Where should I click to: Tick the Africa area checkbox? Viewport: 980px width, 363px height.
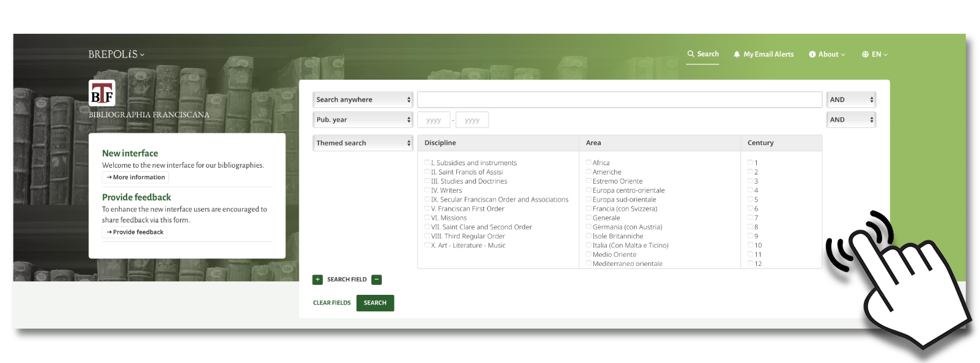(x=588, y=163)
